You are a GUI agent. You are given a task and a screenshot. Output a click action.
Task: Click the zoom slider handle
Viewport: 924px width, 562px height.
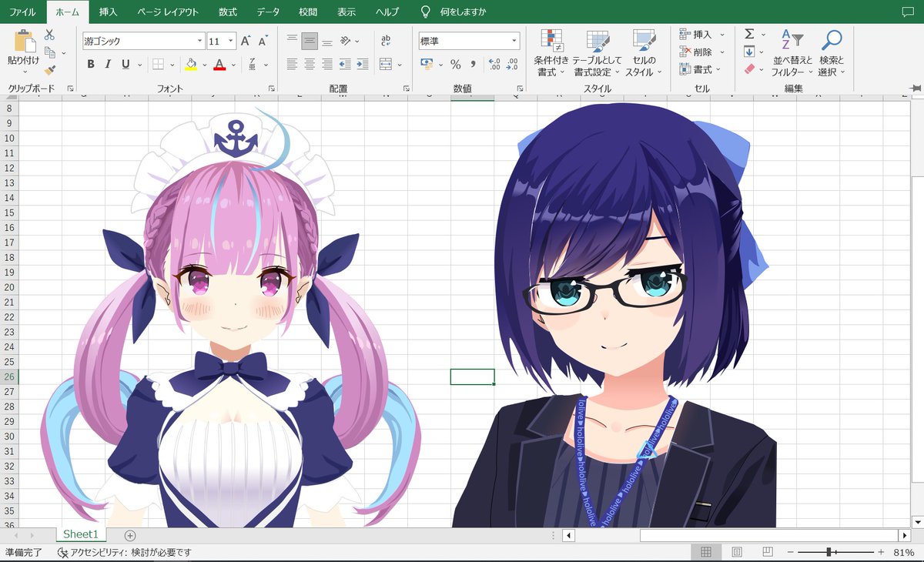[x=829, y=553]
